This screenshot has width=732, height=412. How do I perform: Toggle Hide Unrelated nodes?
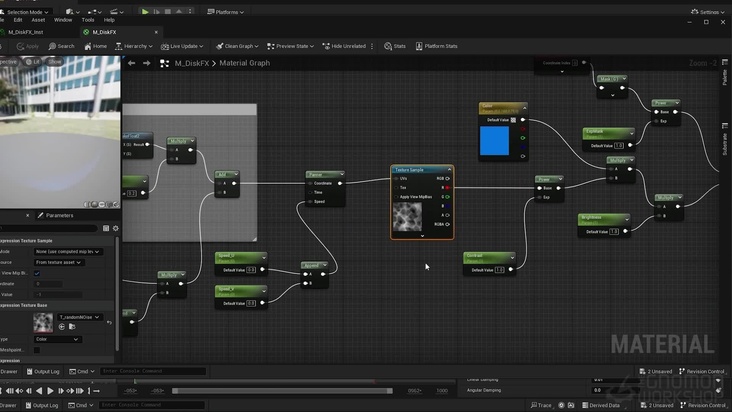tap(344, 46)
